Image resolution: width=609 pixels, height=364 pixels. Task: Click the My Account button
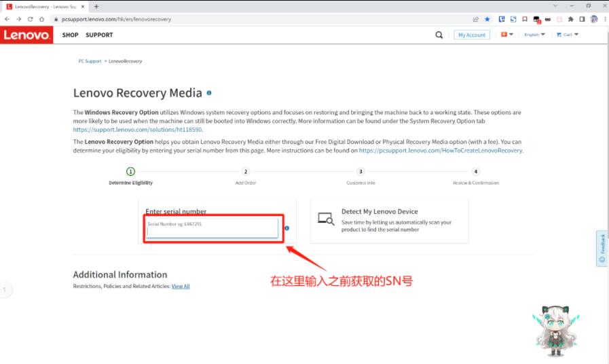click(x=472, y=35)
